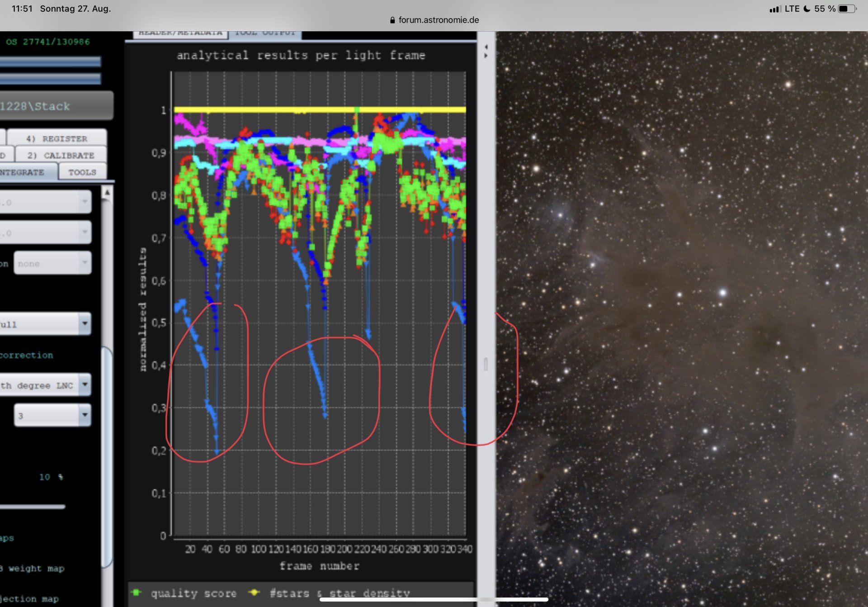
Task: Click the upper blue progress bar
Action: coord(50,62)
